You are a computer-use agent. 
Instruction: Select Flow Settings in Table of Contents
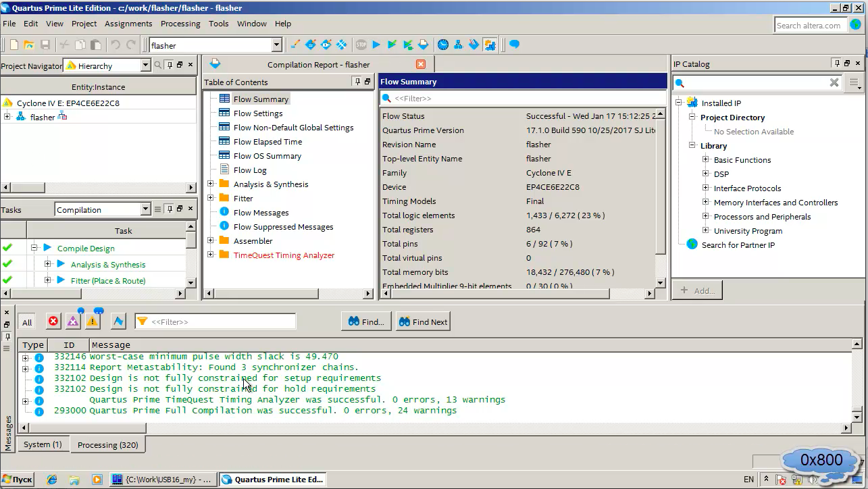[258, 113]
